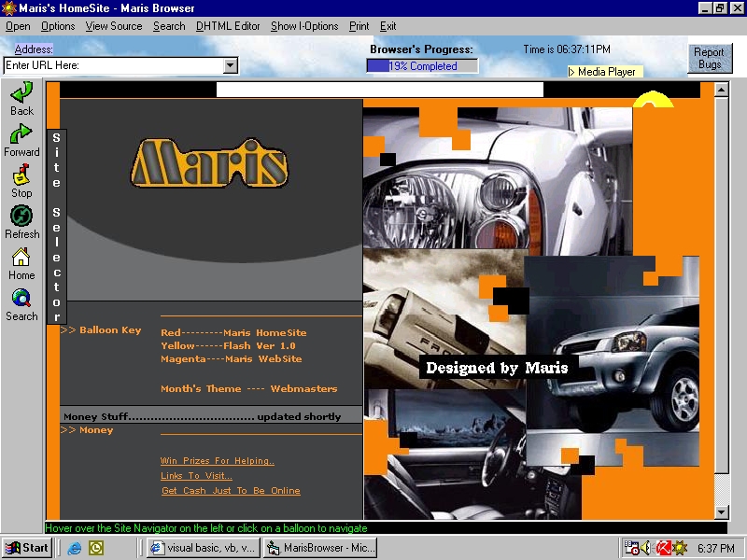The image size is (747, 560).
Task: Click the Forward arrow icon
Action: pyautogui.click(x=21, y=133)
